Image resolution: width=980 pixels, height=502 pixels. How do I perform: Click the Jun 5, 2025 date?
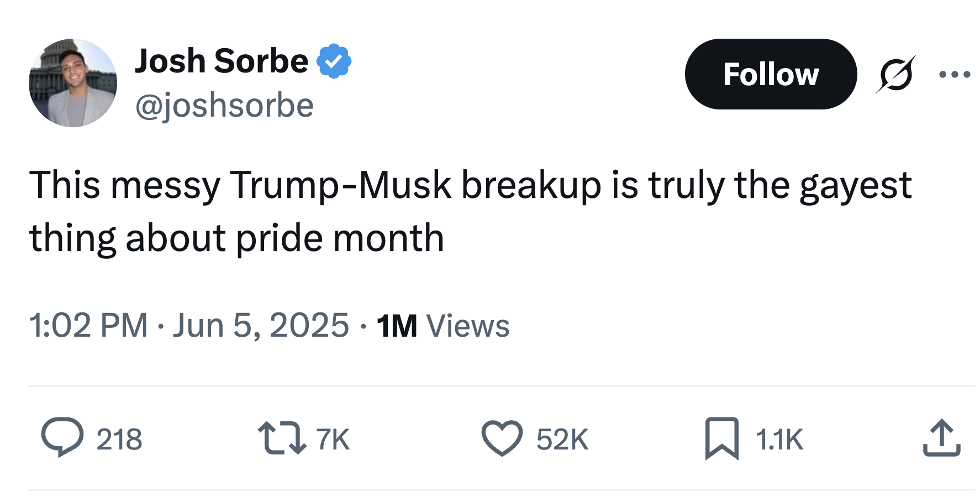pos(261,325)
